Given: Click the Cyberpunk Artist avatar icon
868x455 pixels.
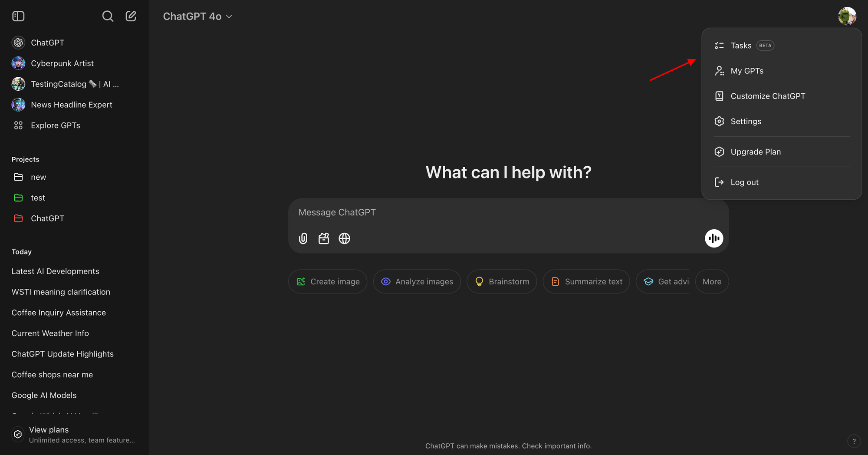Looking at the screenshot, I should pyautogui.click(x=18, y=63).
